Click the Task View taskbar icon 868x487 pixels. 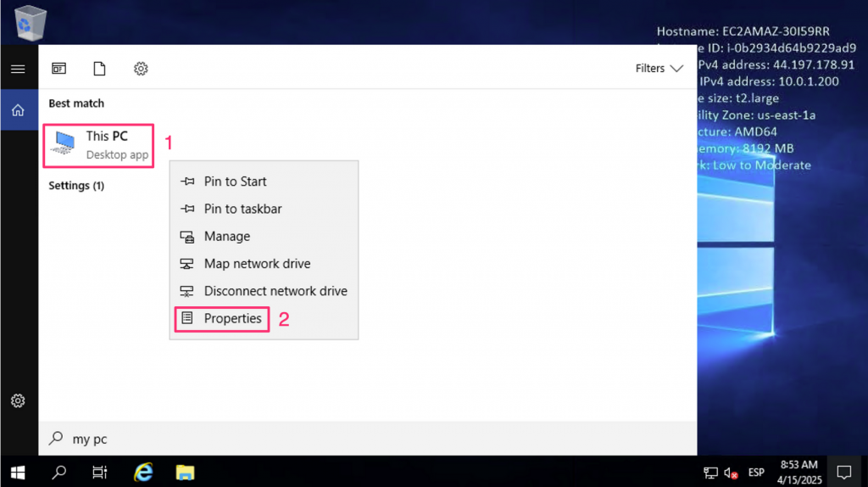(x=100, y=472)
